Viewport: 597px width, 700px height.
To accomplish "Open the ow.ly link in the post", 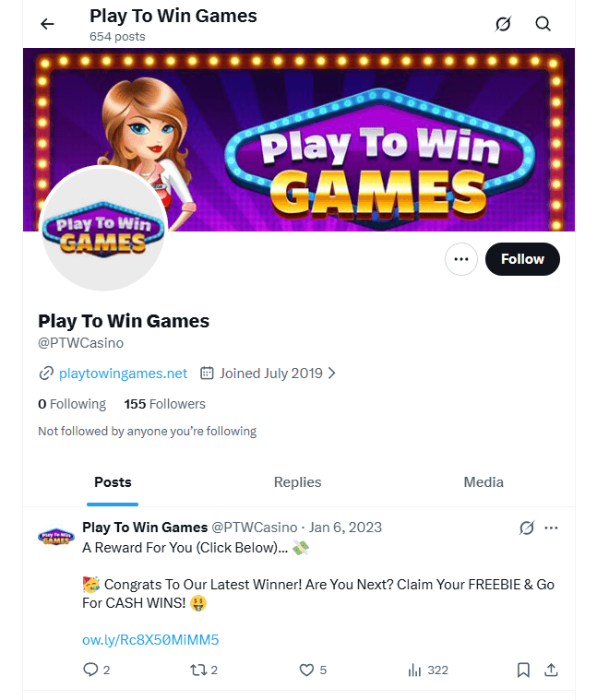I will 150,640.
